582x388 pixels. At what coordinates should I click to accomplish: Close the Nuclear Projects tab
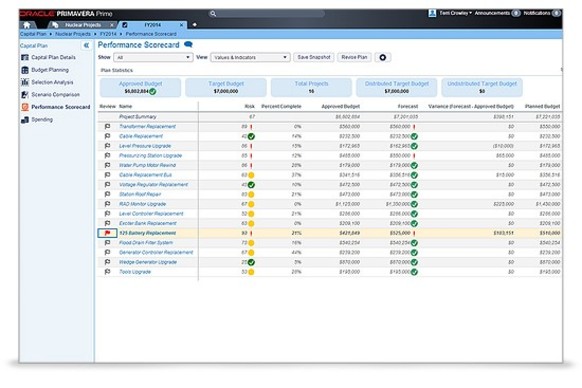click(112, 25)
